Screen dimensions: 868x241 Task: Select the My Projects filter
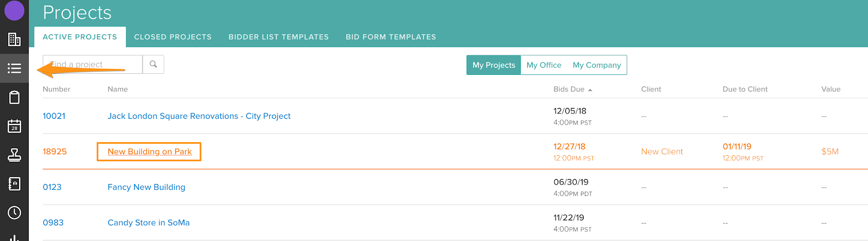(494, 65)
